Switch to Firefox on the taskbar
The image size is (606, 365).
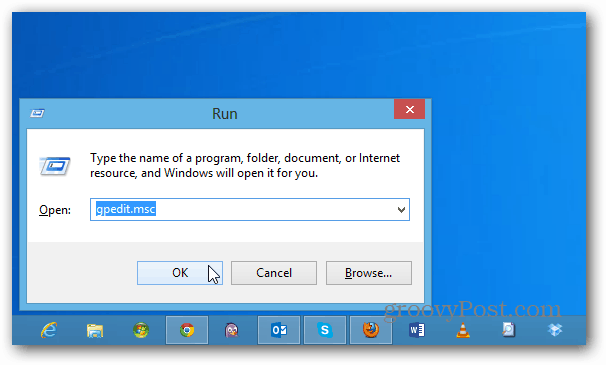click(371, 330)
